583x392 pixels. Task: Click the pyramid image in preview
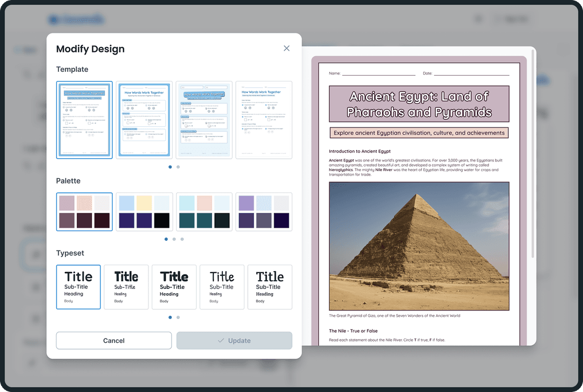click(419, 246)
